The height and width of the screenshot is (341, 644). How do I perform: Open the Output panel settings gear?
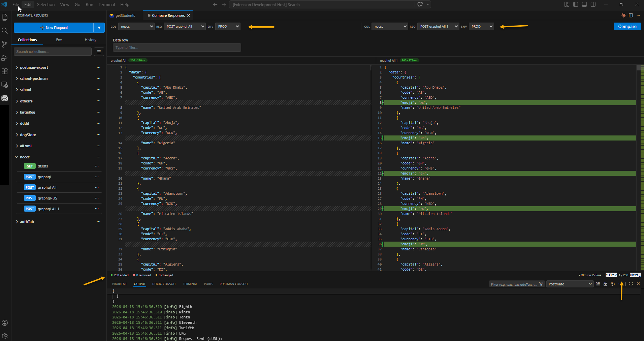coord(613,284)
